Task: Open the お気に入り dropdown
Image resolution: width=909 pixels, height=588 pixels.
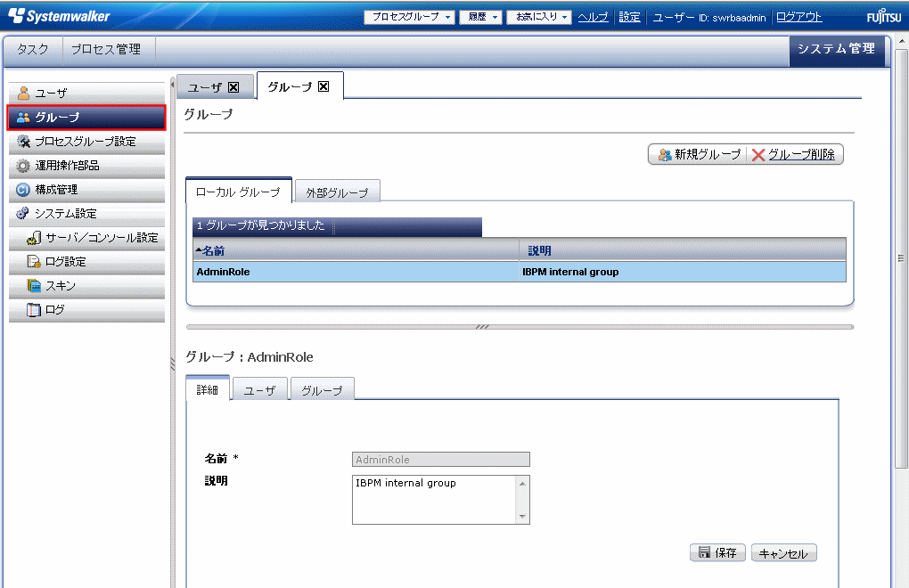Action: point(539,17)
